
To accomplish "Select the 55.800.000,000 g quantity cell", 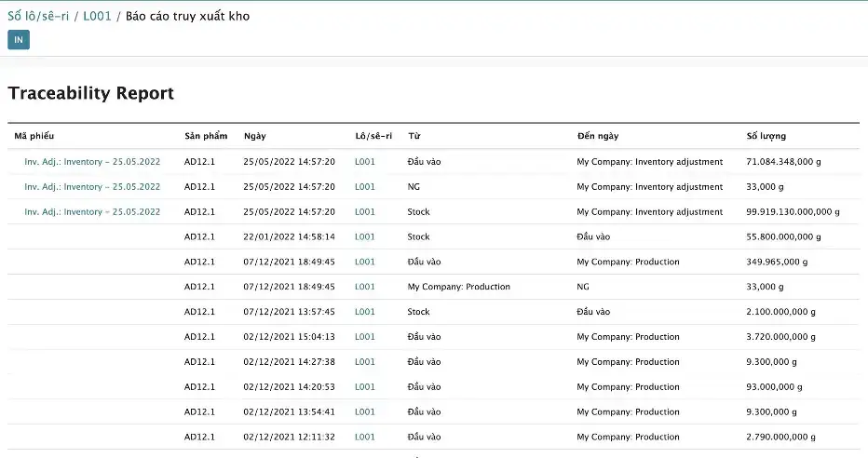I will pos(782,237).
